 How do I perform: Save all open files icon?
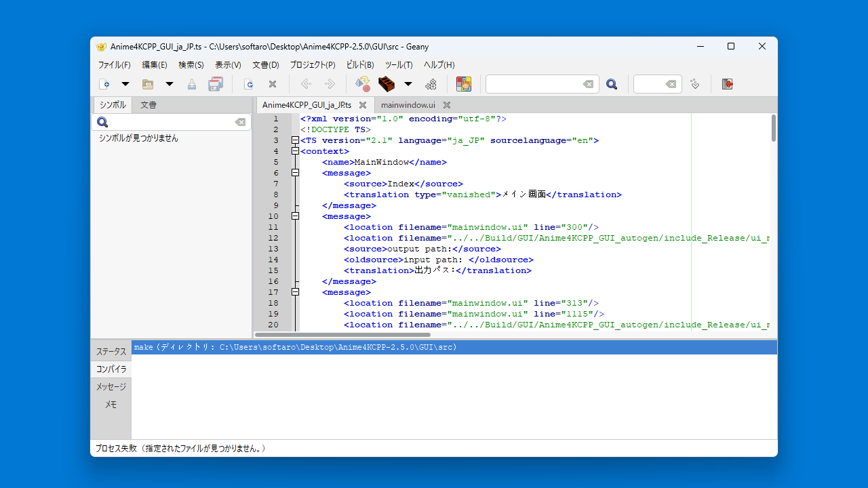[216, 84]
